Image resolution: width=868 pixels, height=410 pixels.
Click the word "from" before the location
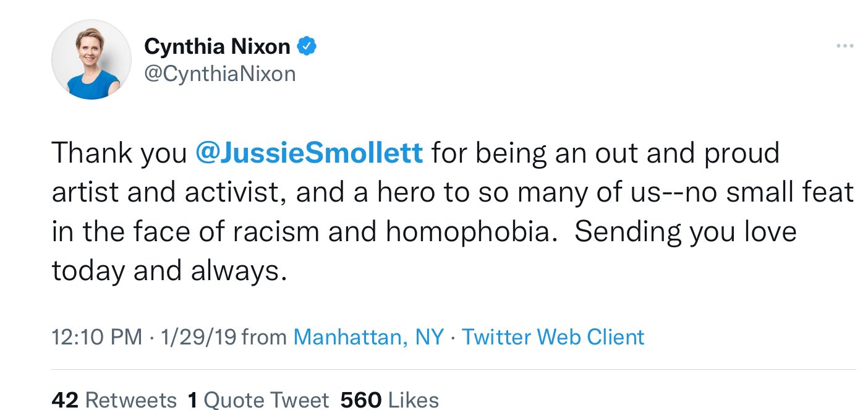(263, 337)
